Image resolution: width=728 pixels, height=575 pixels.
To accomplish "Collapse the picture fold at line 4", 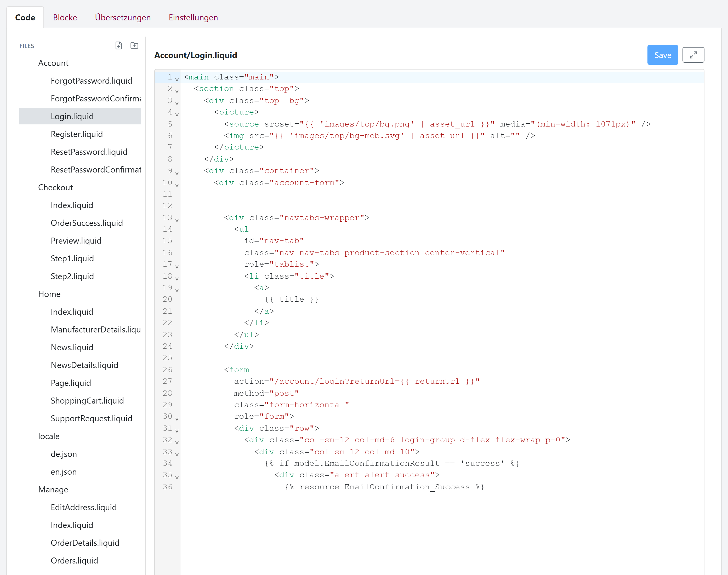I will tap(177, 114).
